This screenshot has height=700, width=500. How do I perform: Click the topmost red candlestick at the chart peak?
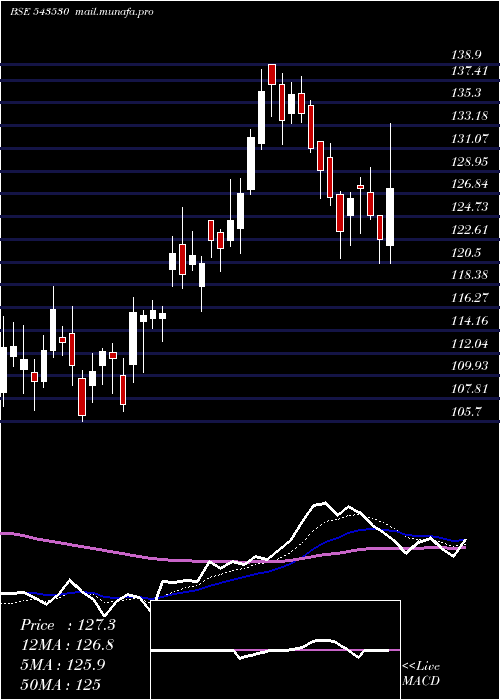pos(272,74)
